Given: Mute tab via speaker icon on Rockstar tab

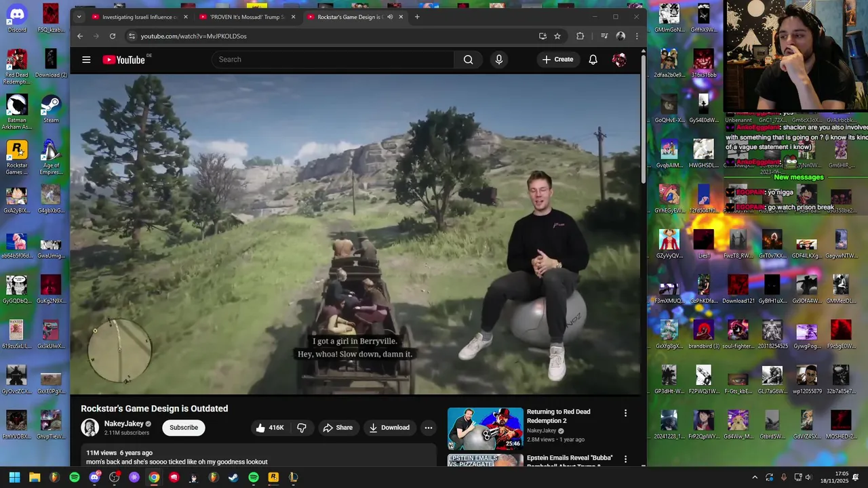Looking at the screenshot, I should (x=390, y=17).
